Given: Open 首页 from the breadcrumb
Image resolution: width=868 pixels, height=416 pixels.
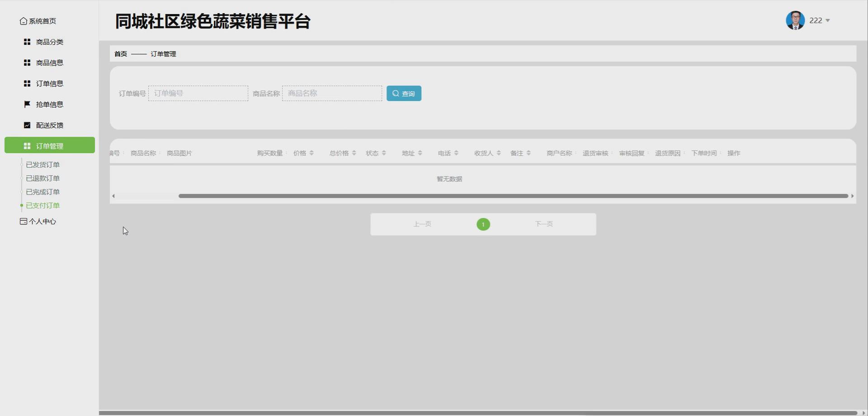Looking at the screenshot, I should [120, 53].
